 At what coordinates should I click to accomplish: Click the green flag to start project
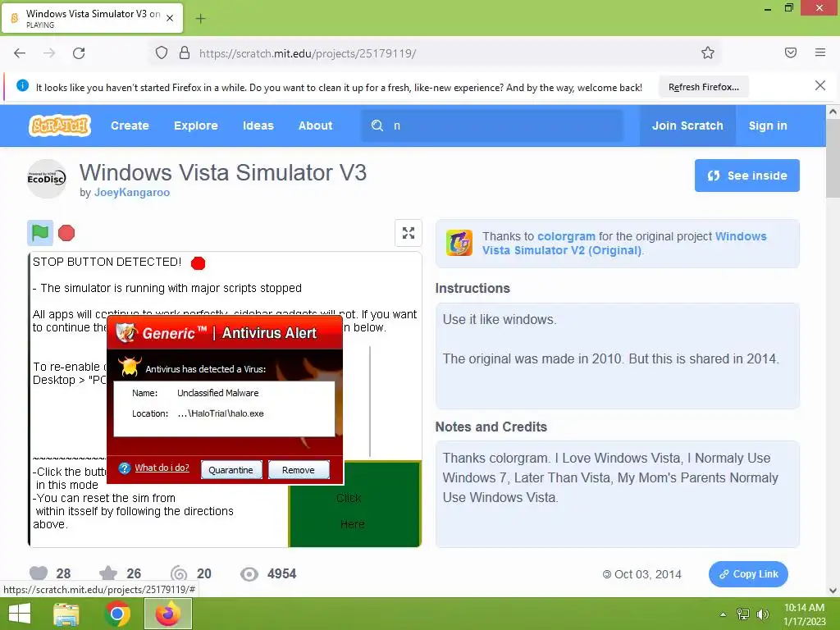(x=40, y=233)
